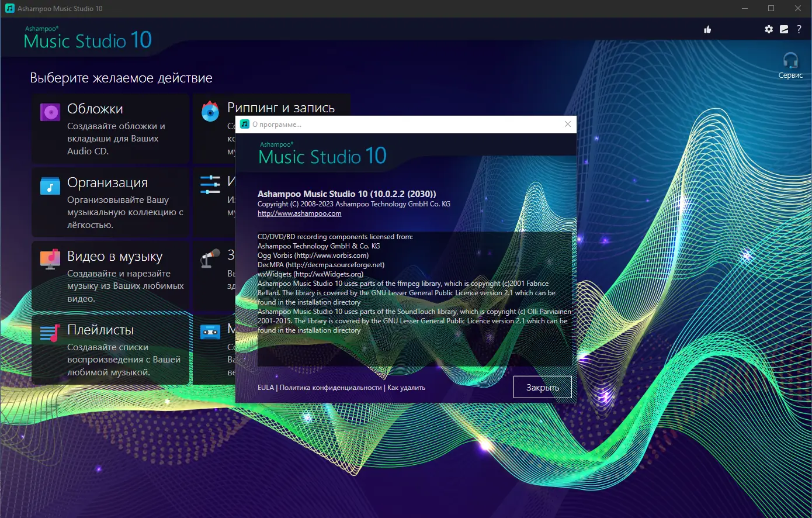Minimize the Ashampoo Music Studio 10 window

pyautogui.click(x=745, y=8)
